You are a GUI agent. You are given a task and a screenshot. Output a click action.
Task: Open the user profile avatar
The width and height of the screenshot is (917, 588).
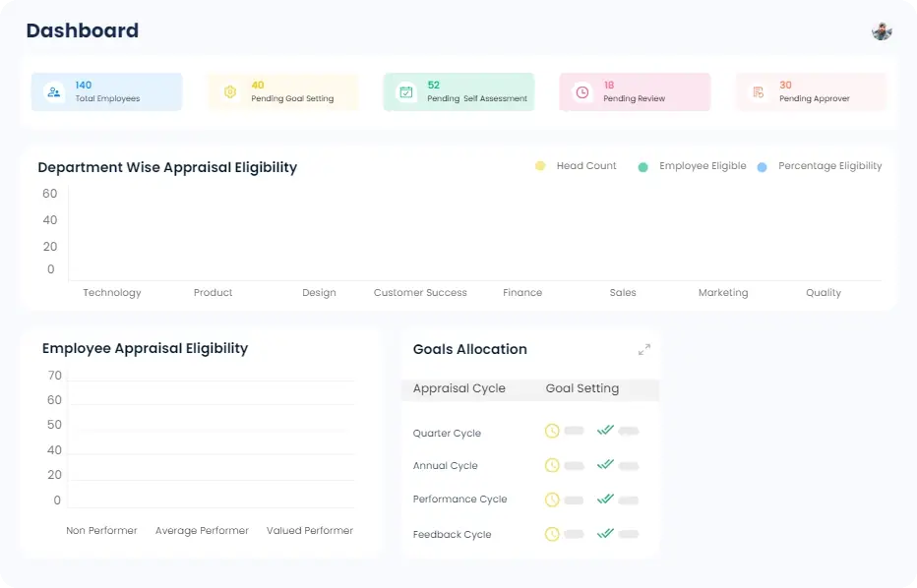pos(882,31)
